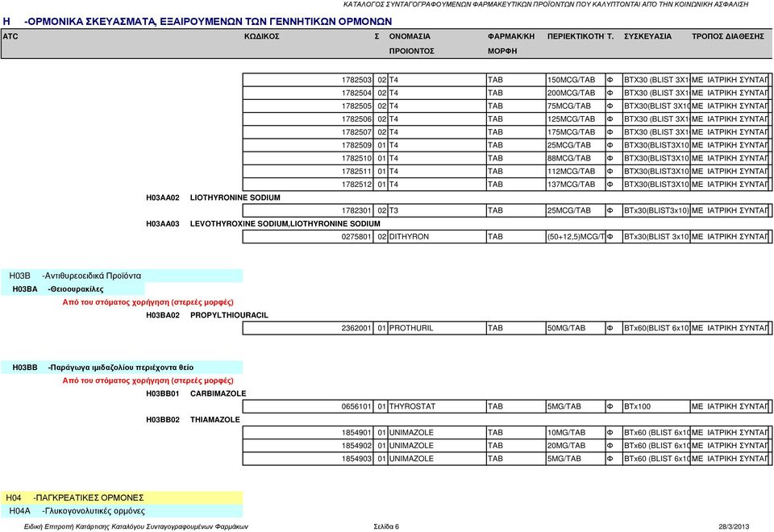Select the 150MCG/TAB strength cell
This screenshot has width=774, height=532.
[x=576, y=80]
